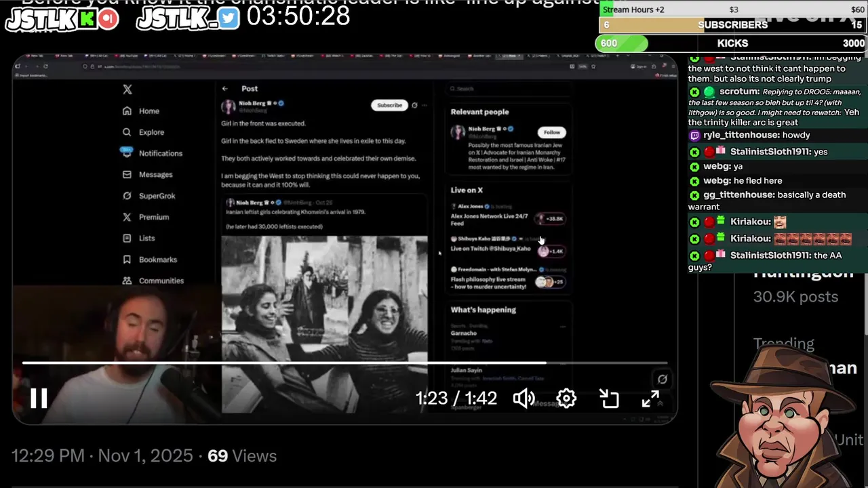Click the 30.9K posts text in the background
This screenshot has width=868, height=488.
pyautogui.click(x=795, y=297)
